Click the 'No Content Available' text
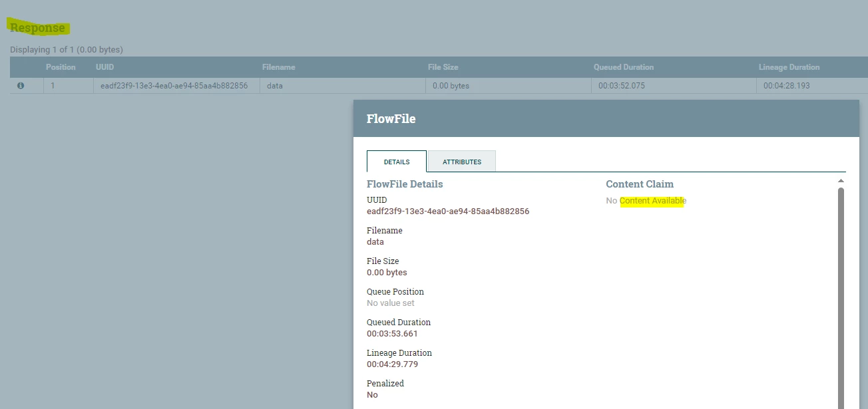 point(646,201)
